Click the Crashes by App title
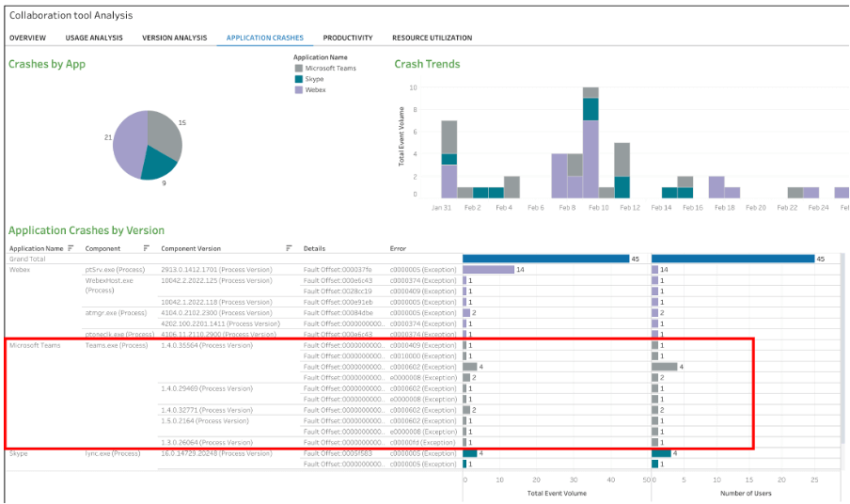 (x=47, y=64)
